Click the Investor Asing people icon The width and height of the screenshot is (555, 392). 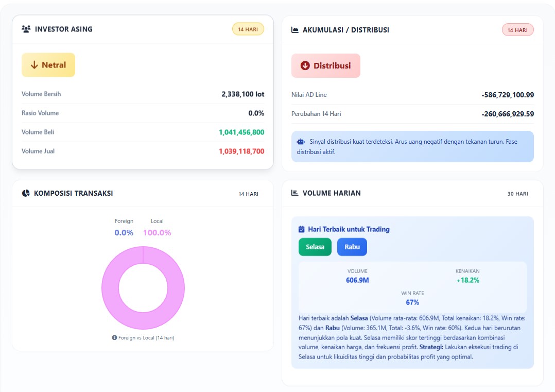pos(26,29)
